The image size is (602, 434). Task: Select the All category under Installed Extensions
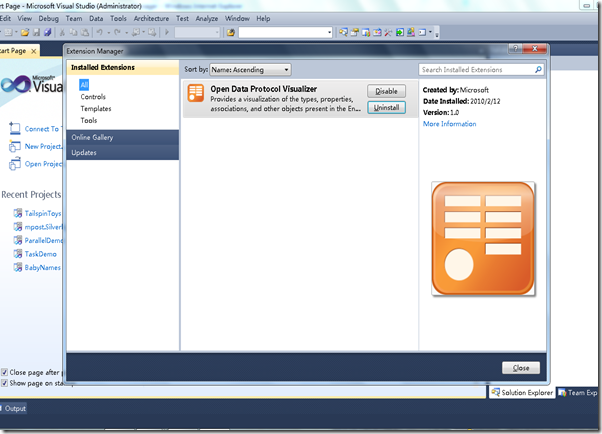84,85
